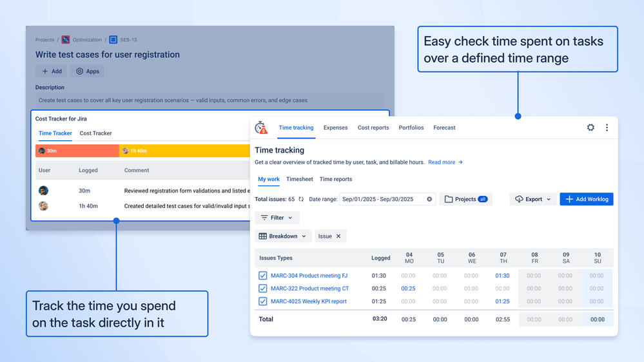Toggle the MARC-322 Product meeting CT checkbox

click(x=263, y=289)
